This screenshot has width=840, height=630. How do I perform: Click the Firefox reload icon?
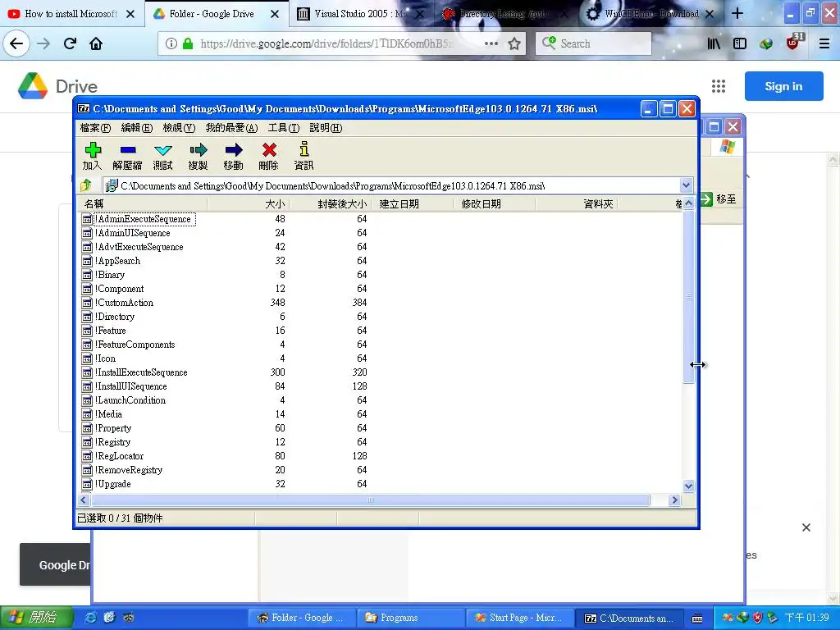(x=70, y=43)
